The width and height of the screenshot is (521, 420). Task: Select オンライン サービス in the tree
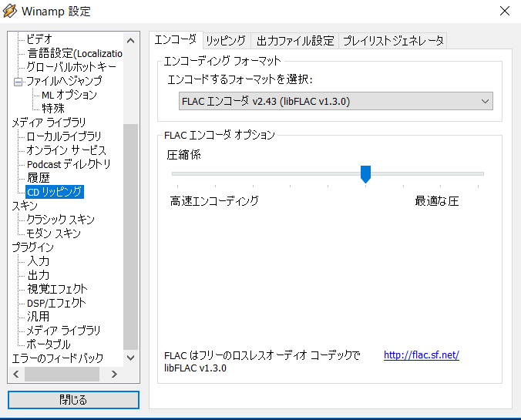(x=66, y=150)
